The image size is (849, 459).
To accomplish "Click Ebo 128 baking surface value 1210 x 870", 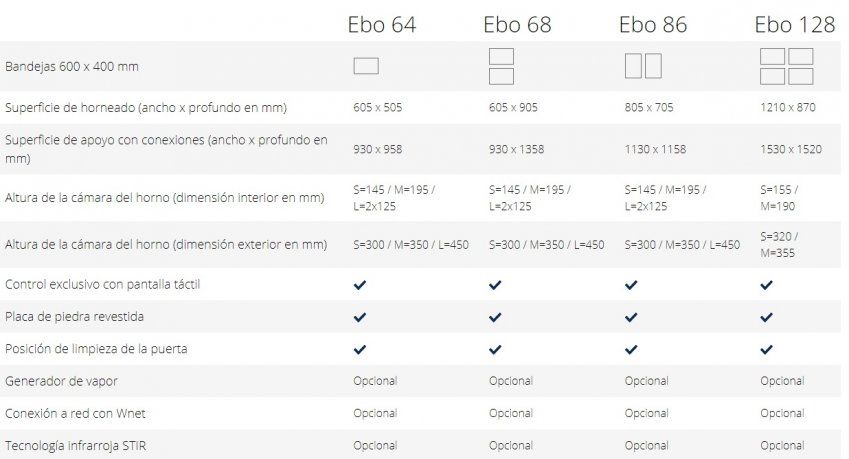I will pyautogui.click(x=789, y=107).
